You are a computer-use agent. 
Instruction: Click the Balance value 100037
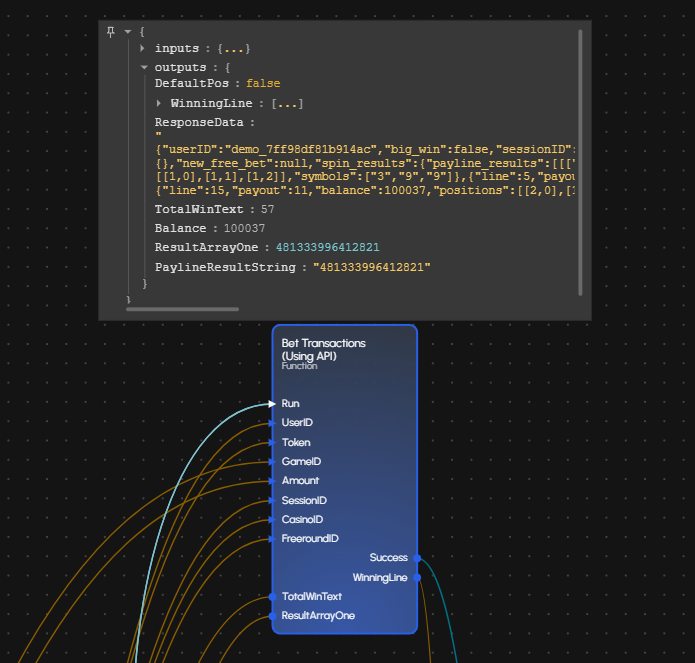[x=244, y=228]
